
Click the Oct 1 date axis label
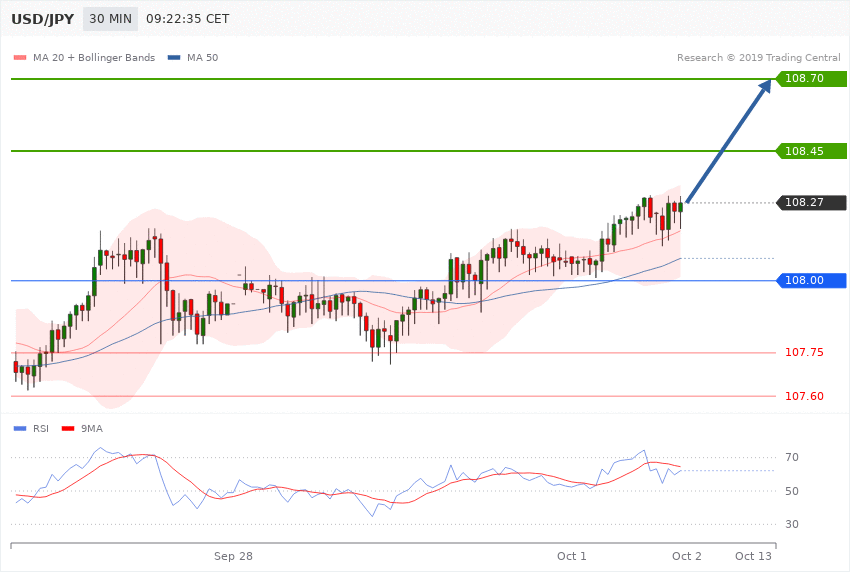pos(572,556)
